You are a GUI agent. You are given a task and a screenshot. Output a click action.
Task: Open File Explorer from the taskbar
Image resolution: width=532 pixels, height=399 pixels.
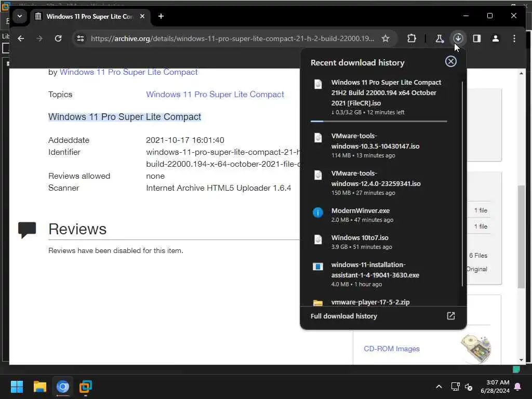tap(39, 387)
